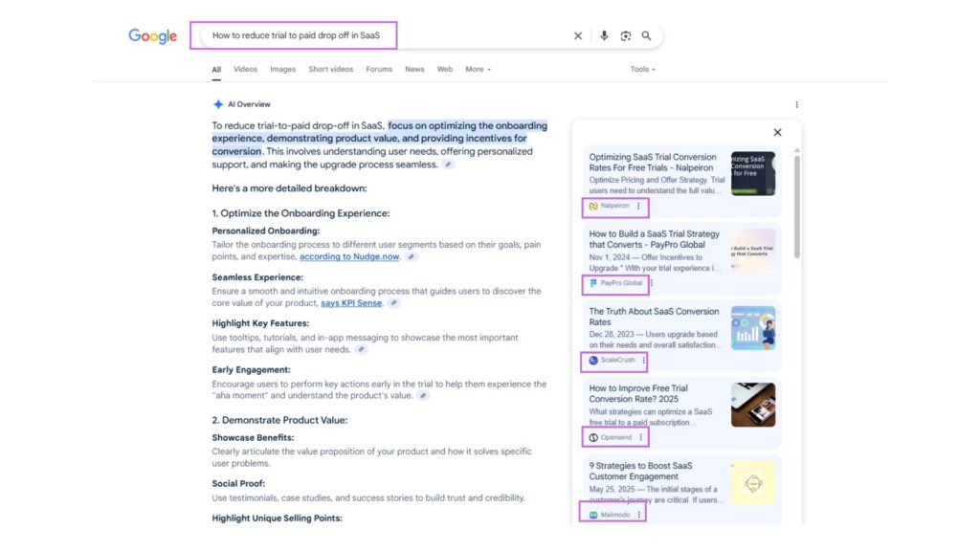Open 'How to Improve Free Trial Conversion Rate' title
This screenshot has width=980, height=551.
point(638,393)
